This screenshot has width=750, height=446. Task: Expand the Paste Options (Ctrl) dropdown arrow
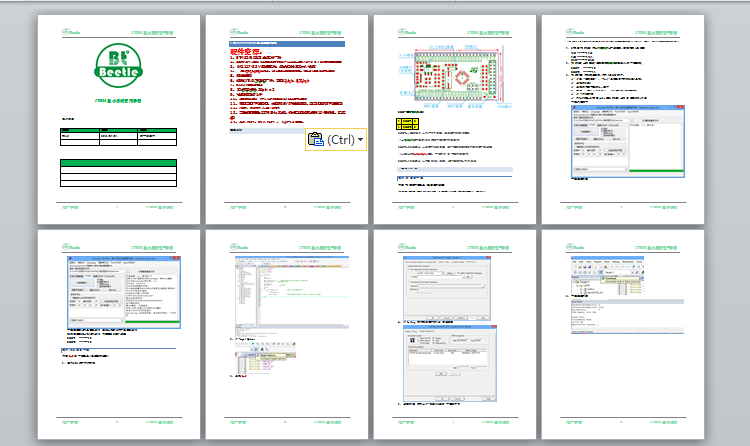360,140
